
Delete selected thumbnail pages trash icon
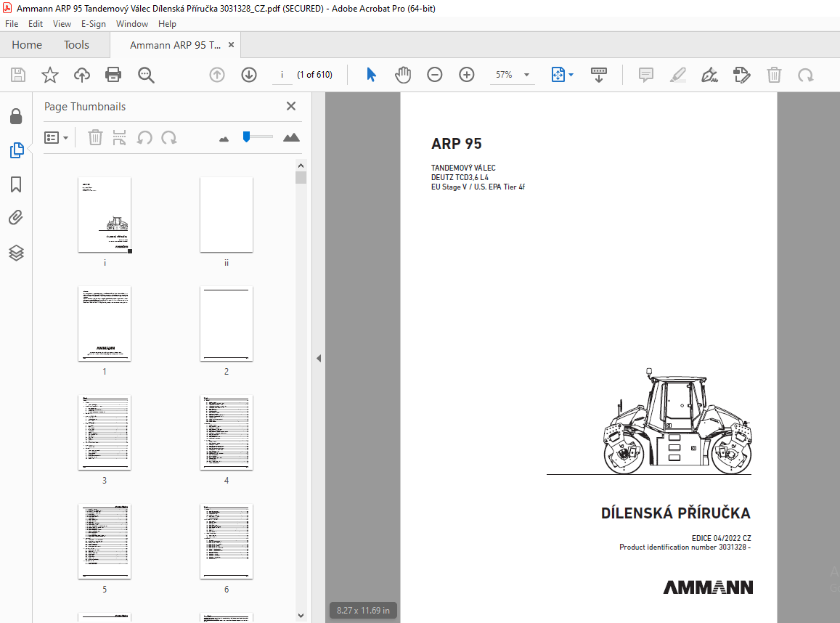coord(95,138)
